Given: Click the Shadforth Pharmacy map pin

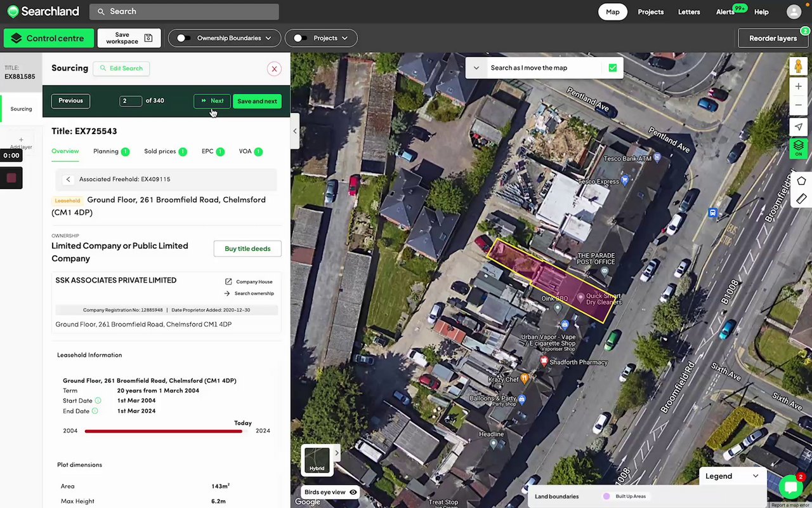Looking at the screenshot, I should [x=544, y=361].
